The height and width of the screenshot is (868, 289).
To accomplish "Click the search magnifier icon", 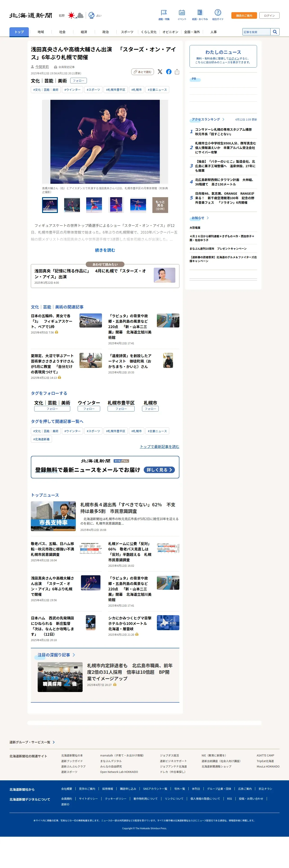I will coord(275,32).
